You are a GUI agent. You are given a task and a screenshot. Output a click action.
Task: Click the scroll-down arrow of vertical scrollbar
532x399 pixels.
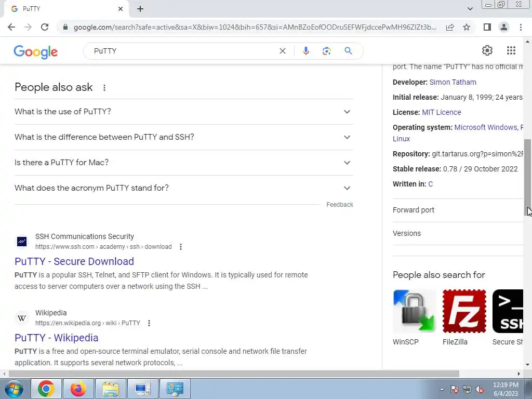pyautogui.click(x=528, y=365)
